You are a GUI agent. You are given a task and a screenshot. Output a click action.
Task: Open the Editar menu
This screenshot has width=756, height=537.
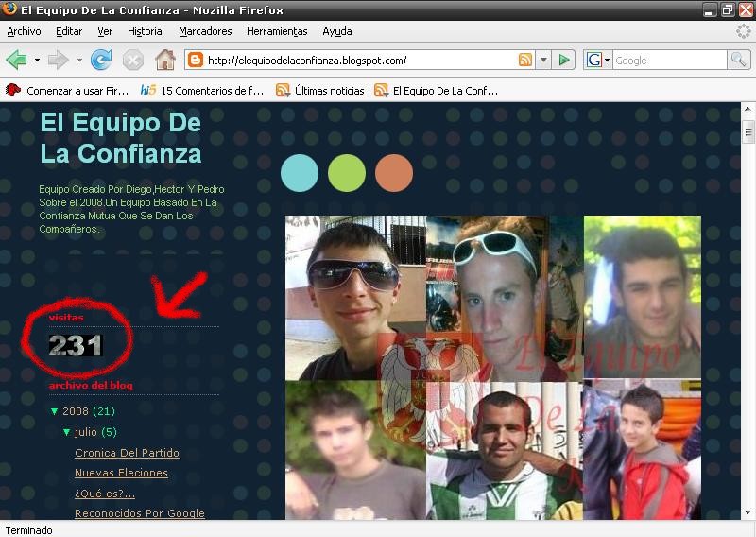69,31
